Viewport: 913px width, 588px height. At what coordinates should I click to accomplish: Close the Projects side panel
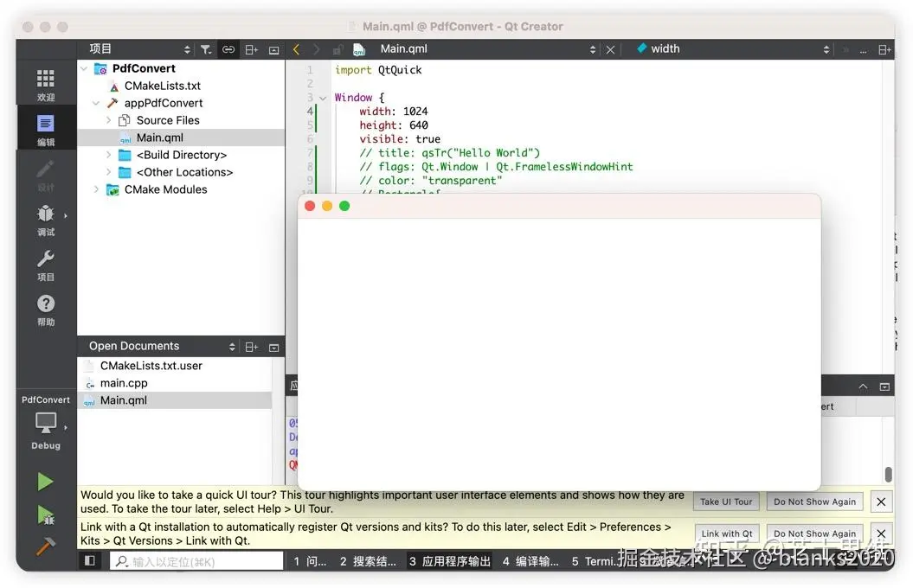pyautogui.click(x=273, y=50)
